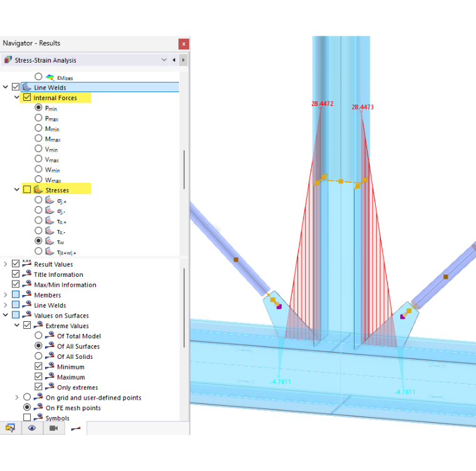Uncheck Max/Min Information checkbox

coord(16,284)
